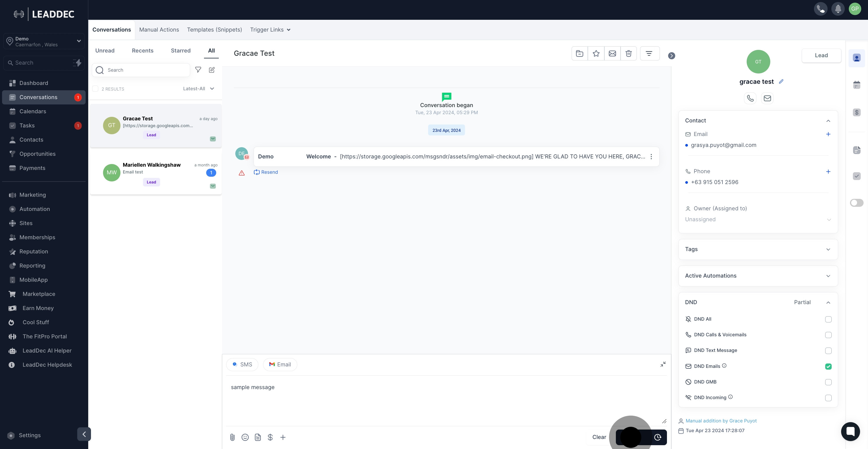Show the Recents conversations tab
868x449 pixels.
pyautogui.click(x=143, y=50)
